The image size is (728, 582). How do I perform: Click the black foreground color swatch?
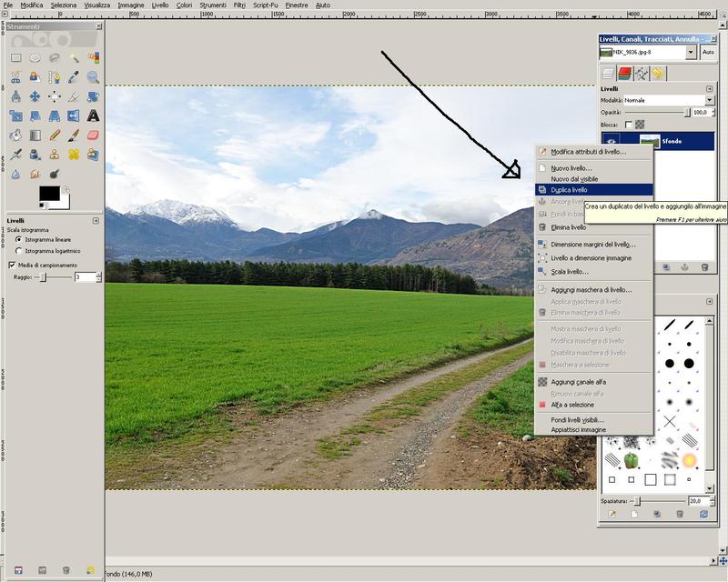48,194
